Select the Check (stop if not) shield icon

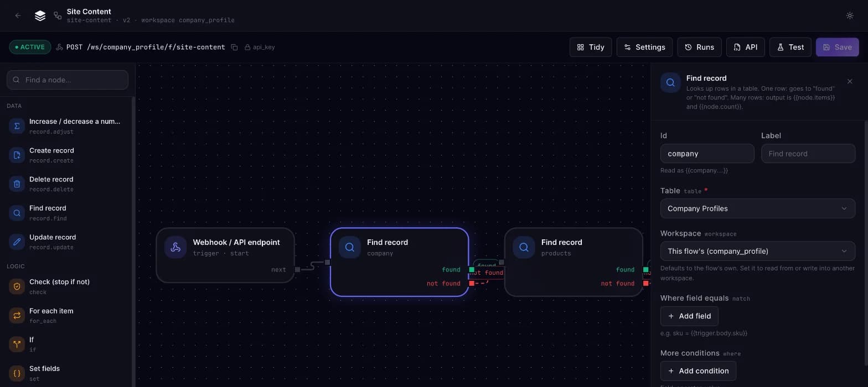tap(17, 286)
